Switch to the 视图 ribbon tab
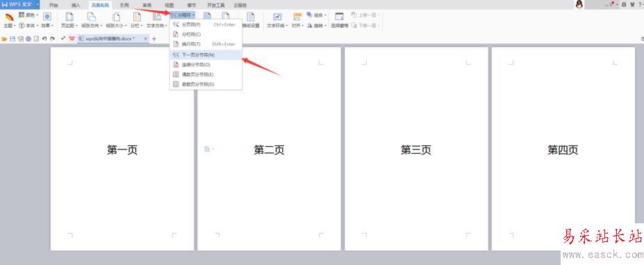Viewport: 644px width, 265px height. click(170, 5)
